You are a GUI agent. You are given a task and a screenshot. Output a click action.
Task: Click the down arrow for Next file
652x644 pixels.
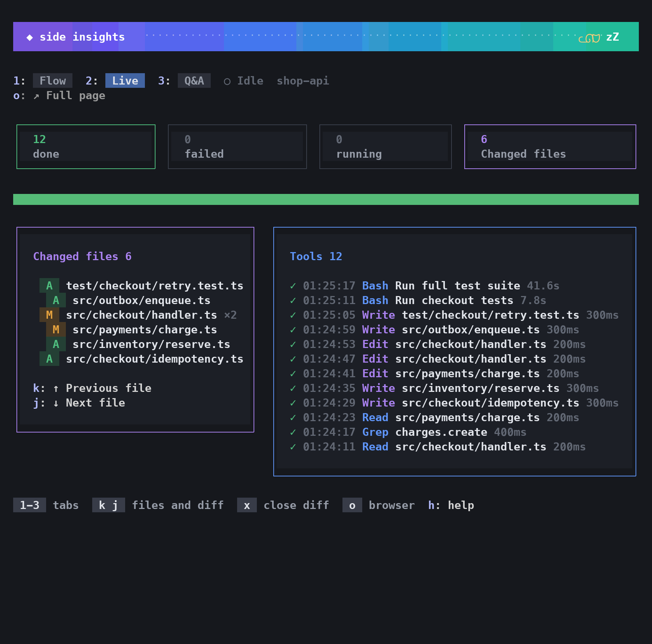tap(56, 403)
